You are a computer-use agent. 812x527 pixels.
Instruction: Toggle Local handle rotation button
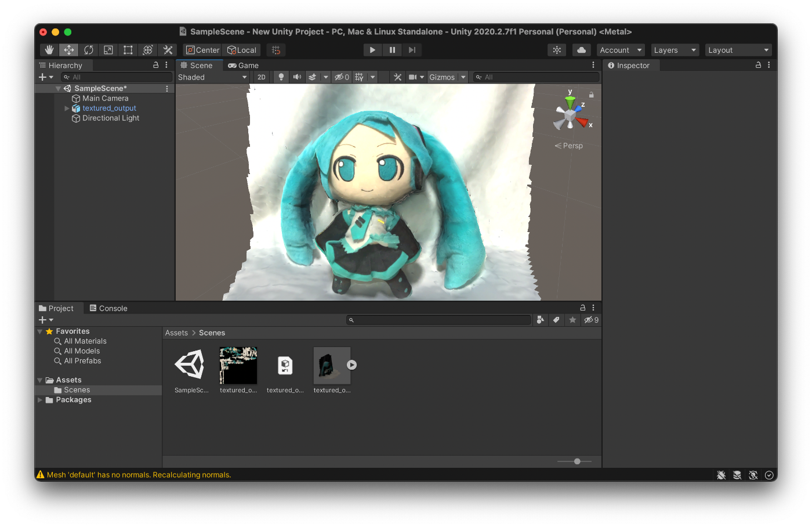tap(242, 50)
